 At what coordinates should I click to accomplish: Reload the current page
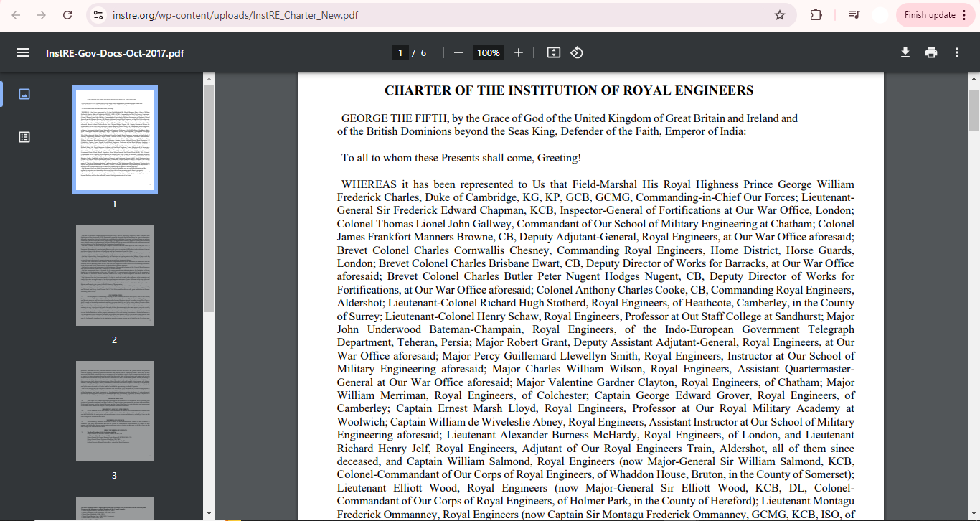click(67, 15)
